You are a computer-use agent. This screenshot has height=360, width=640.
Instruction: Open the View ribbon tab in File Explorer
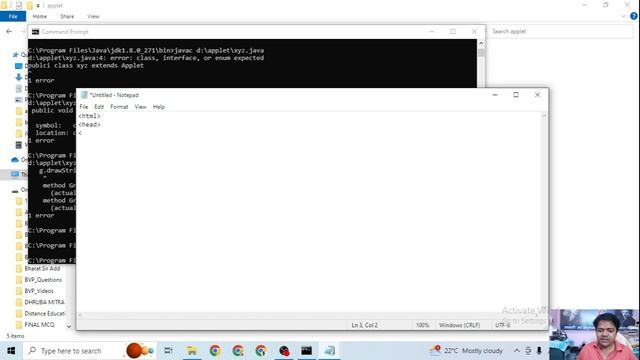click(x=93, y=16)
